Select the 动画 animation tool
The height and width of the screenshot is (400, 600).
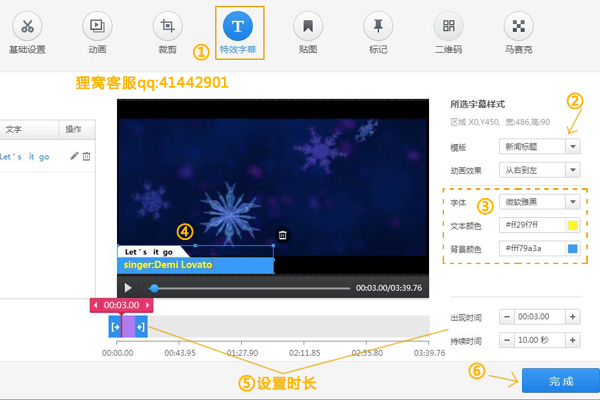point(97,33)
